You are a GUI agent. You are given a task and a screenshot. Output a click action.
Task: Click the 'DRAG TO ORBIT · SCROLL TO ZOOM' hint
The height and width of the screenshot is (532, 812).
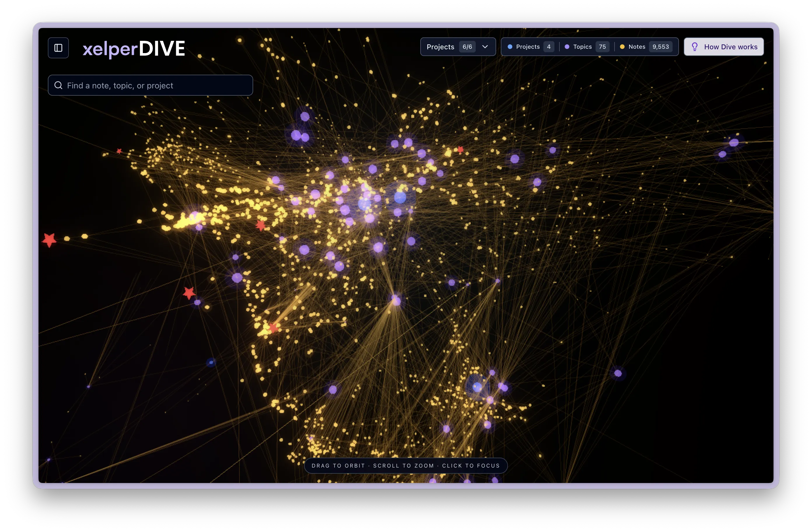[406, 466]
